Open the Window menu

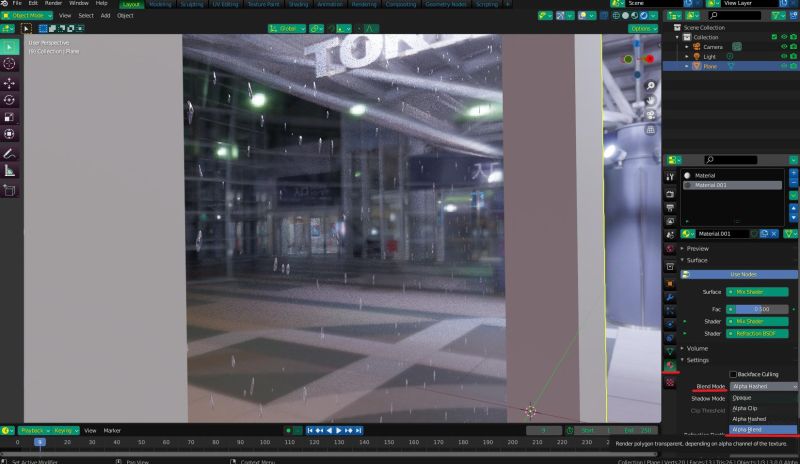pos(79,3)
